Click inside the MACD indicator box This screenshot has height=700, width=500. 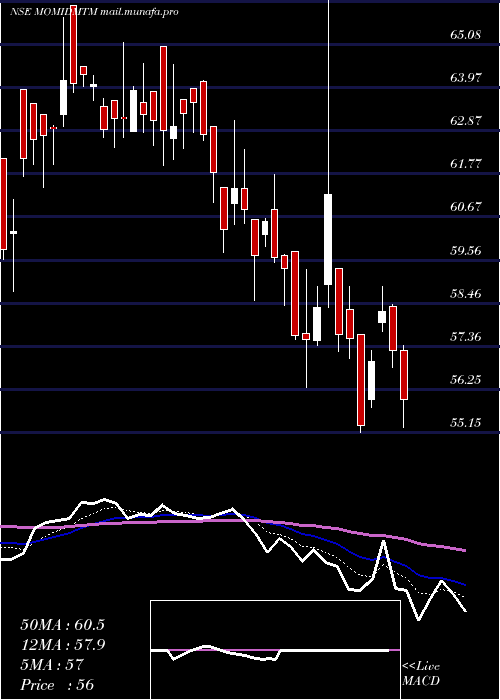(275, 650)
